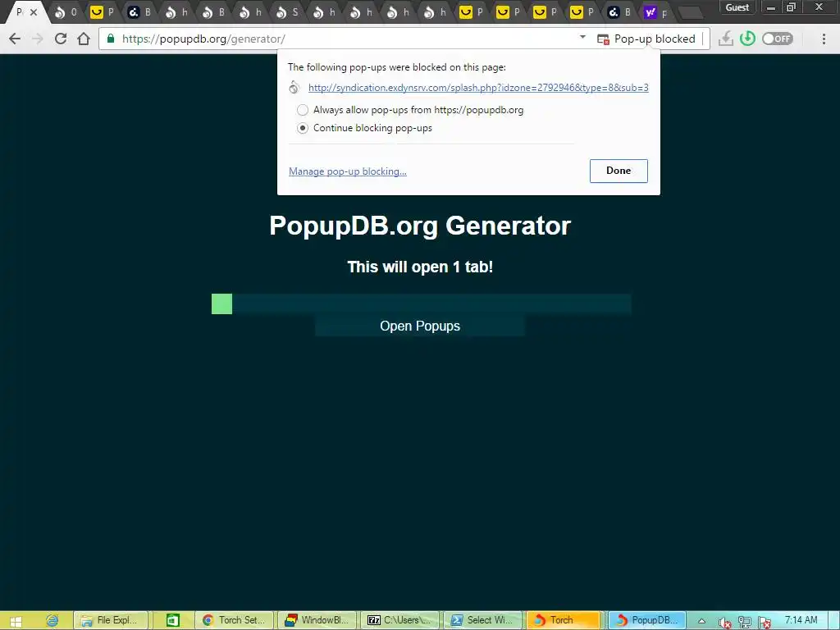Open the home page via house icon
The width and height of the screenshot is (840, 630).
[x=84, y=39]
